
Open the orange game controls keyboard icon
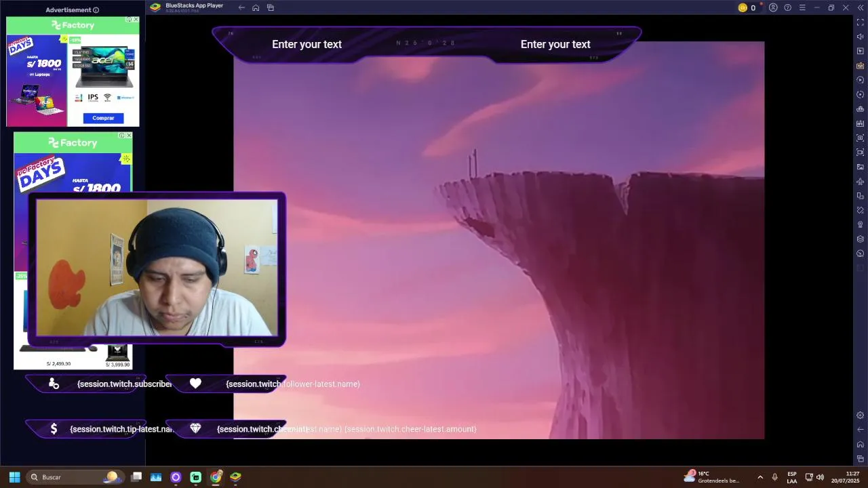click(861, 66)
